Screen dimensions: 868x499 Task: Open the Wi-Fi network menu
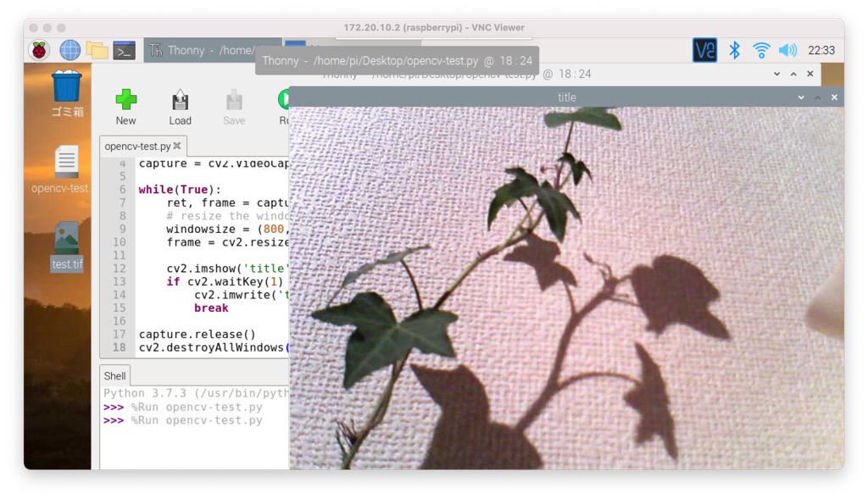coord(761,50)
